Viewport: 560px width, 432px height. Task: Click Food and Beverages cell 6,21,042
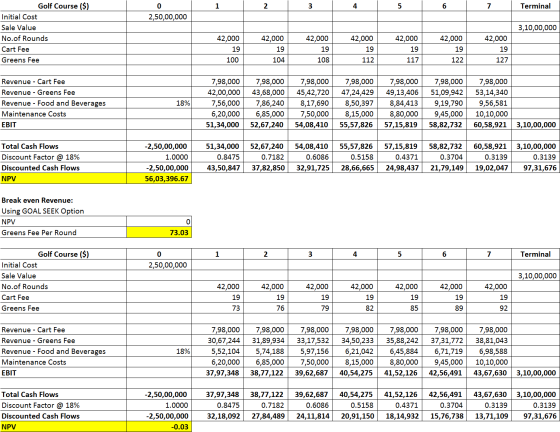[355, 351]
